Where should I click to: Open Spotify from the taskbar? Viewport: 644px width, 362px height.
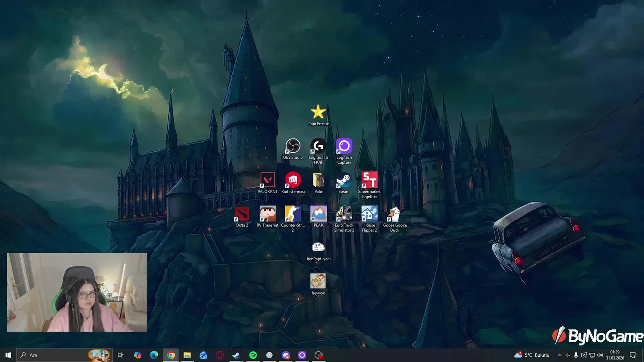tap(253, 355)
